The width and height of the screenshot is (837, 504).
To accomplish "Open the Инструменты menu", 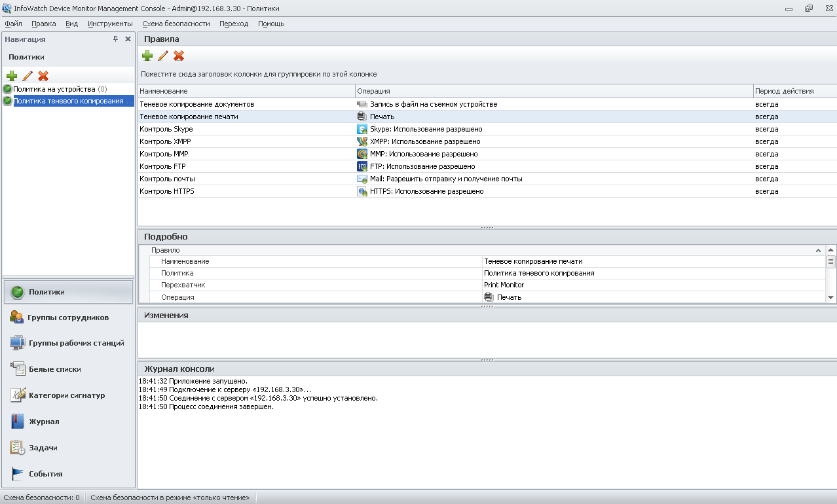I will [110, 24].
